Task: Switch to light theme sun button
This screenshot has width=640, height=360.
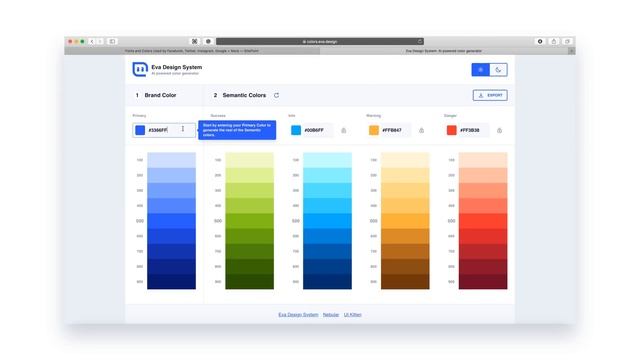Action: pyautogui.click(x=481, y=70)
